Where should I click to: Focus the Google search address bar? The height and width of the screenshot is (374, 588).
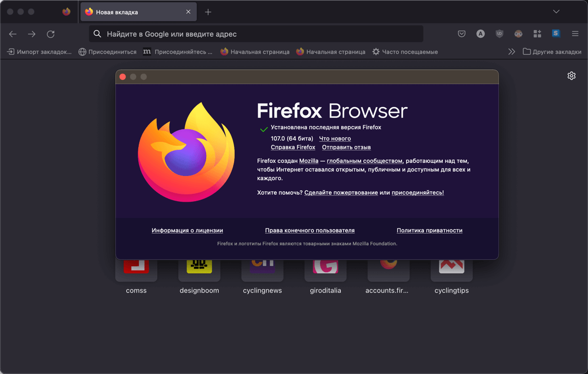256,34
